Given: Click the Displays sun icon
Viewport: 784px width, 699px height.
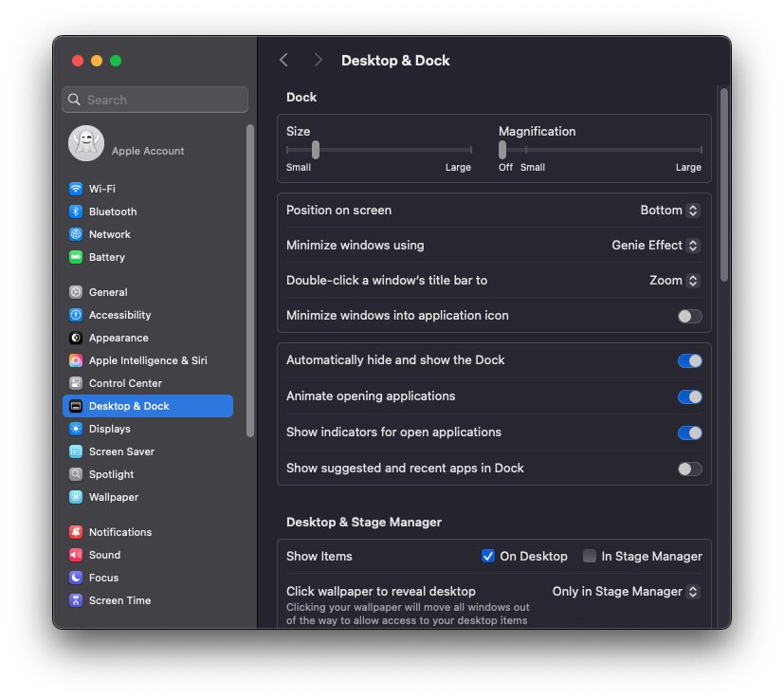Looking at the screenshot, I should click(76, 429).
